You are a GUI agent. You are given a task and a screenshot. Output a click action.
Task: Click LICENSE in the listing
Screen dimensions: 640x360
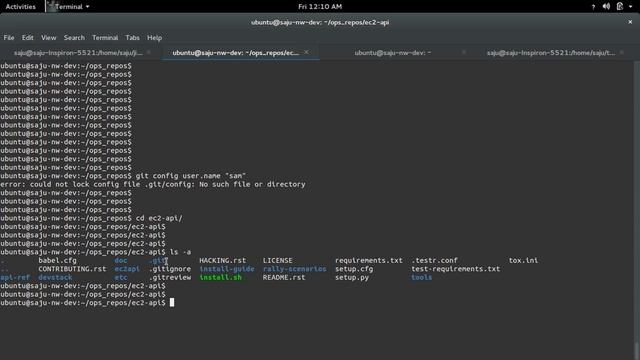click(278, 260)
